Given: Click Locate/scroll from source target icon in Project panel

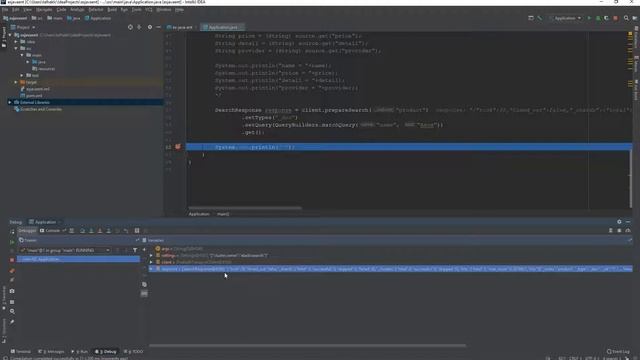Looking at the screenshot, I should 130,27.
